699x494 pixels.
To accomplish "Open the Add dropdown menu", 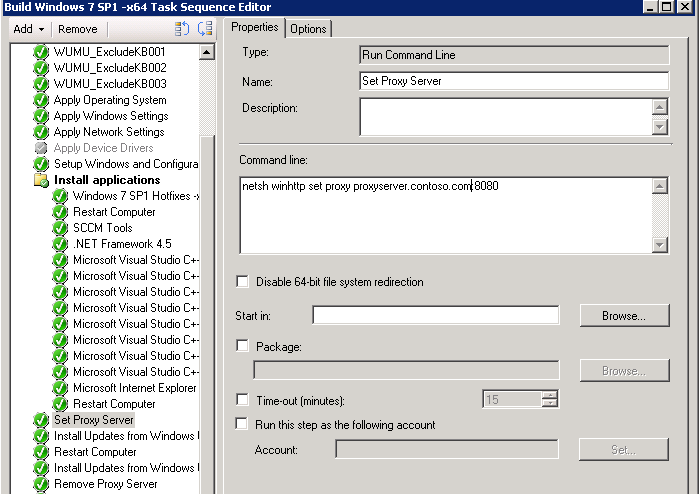I will click(x=27, y=29).
